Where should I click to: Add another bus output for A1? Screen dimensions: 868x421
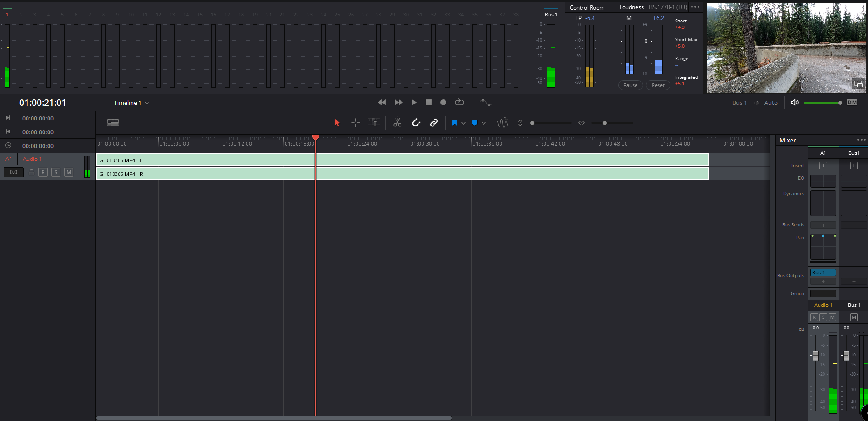[x=823, y=281]
